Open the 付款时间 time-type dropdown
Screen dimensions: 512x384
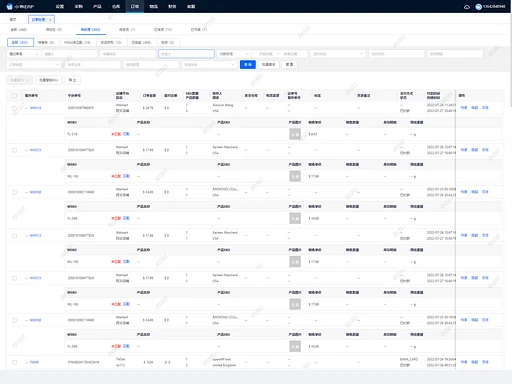pos(233,54)
